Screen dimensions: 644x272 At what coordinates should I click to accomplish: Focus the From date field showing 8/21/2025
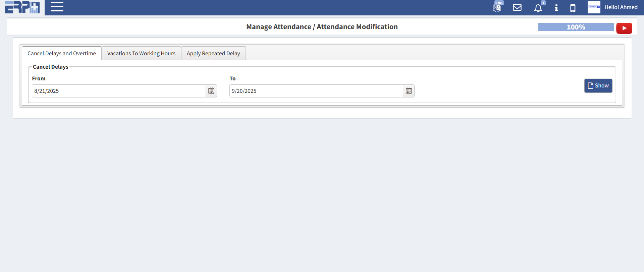click(x=119, y=91)
